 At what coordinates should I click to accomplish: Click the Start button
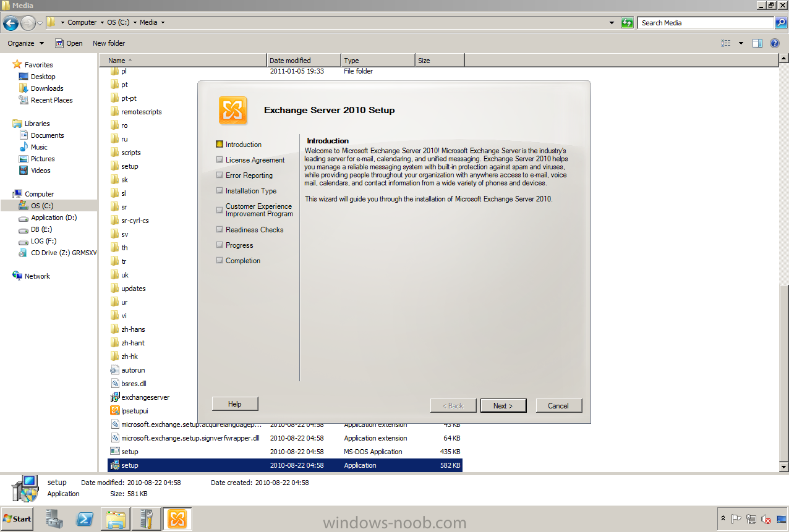[17, 519]
